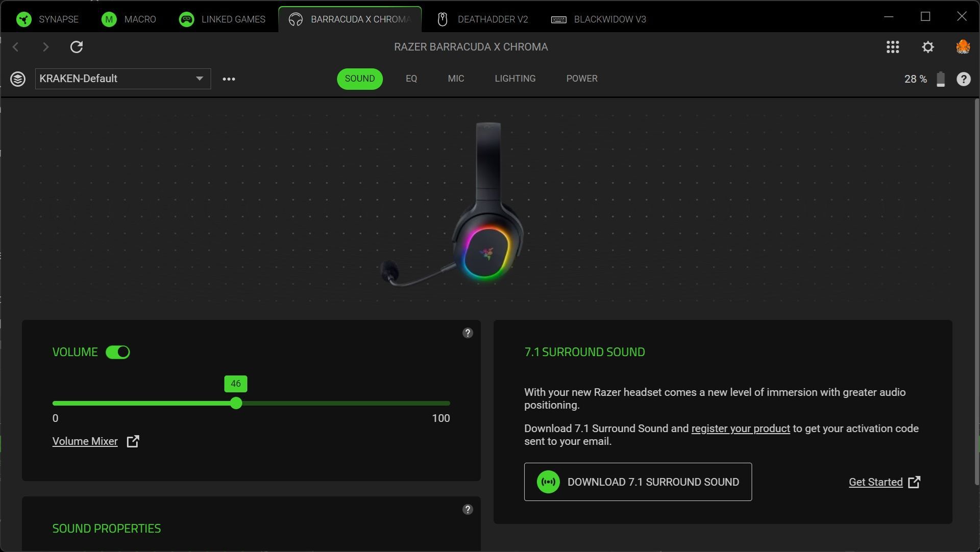This screenshot has height=552, width=980.
Task: Click the profile layers icon beside KRAKEN-Default
Action: click(x=18, y=79)
